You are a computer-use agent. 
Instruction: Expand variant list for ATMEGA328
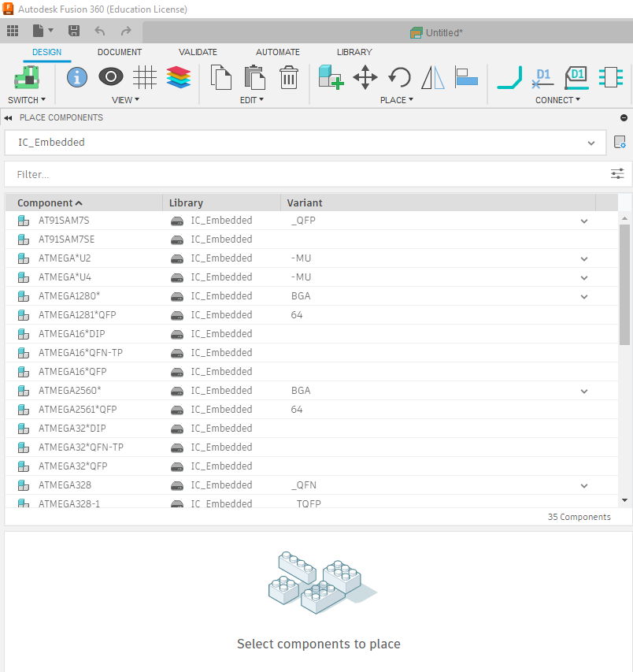(584, 486)
